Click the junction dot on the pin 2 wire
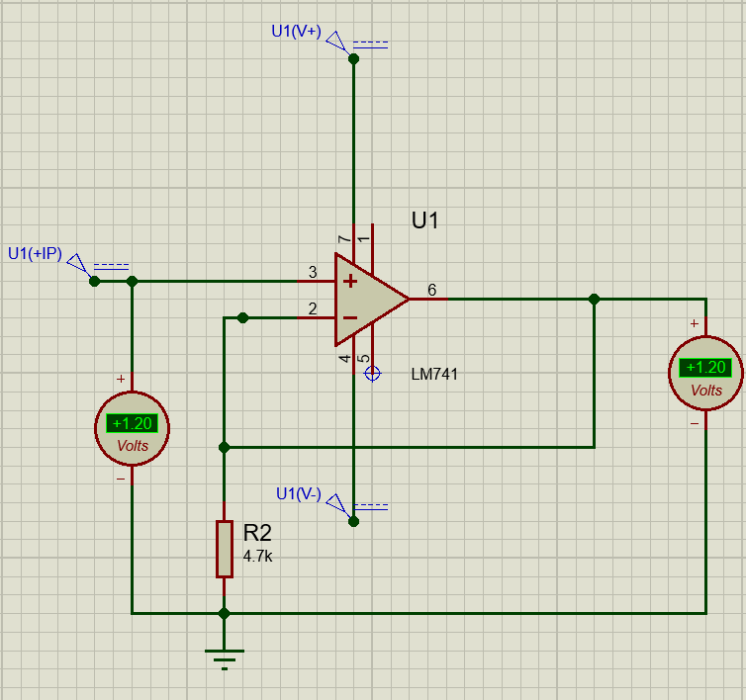Image resolution: width=746 pixels, height=700 pixels. tap(242, 317)
